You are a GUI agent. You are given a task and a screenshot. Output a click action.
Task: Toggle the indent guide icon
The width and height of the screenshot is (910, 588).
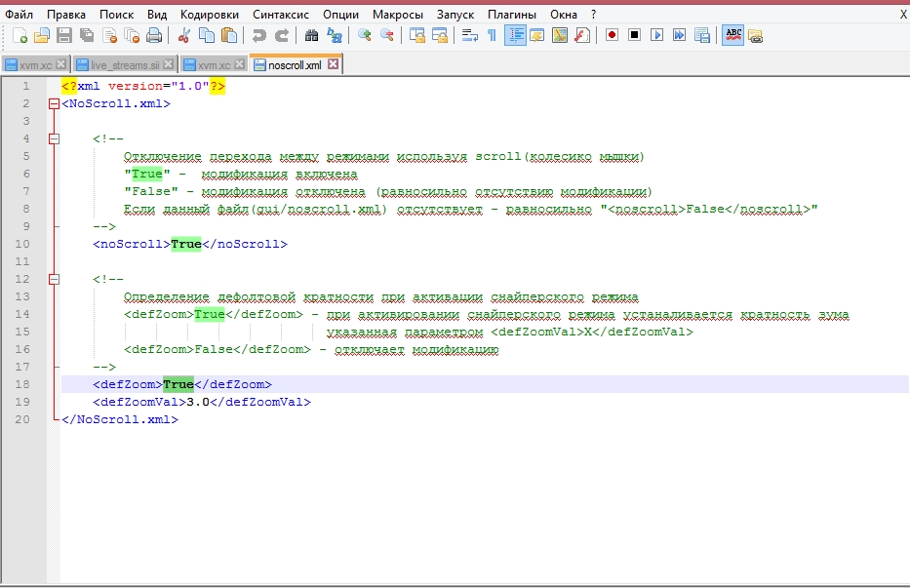[515, 36]
